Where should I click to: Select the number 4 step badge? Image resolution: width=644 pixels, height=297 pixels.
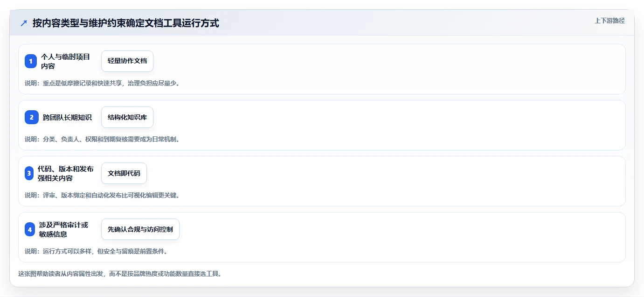[30, 229]
